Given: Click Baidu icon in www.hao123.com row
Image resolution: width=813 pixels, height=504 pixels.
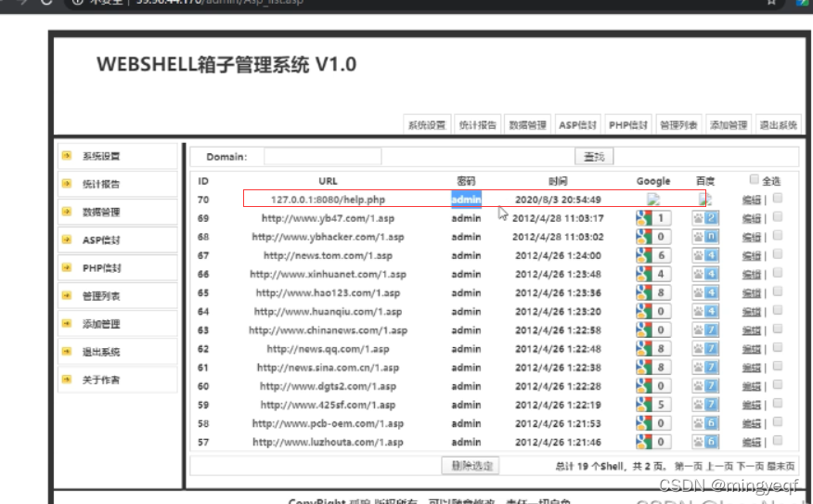Looking at the screenshot, I should click(705, 293).
